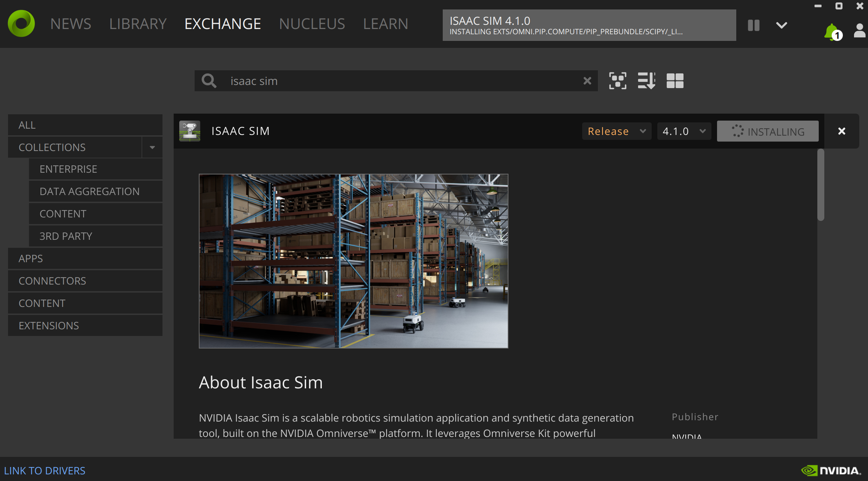
Task: Click the search magnifier icon
Action: [x=209, y=81]
